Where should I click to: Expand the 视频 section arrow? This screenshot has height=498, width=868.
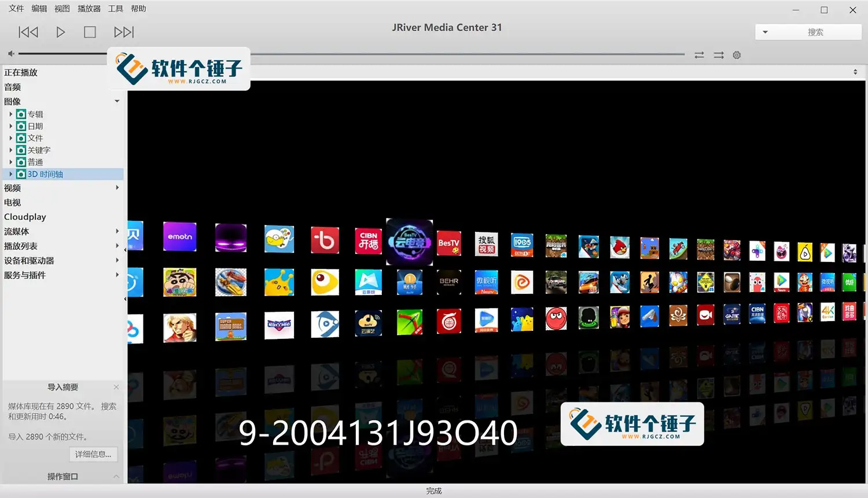pos(117,187)
